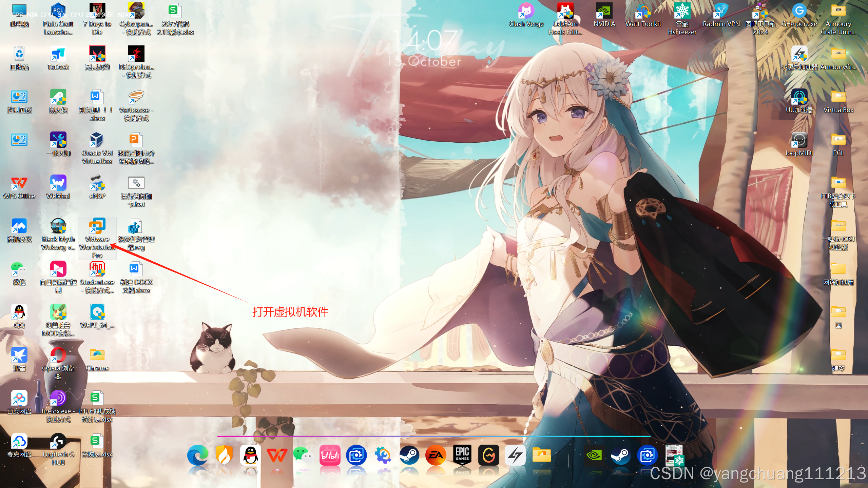Open the WPS Office desktop icon

point(19,187)
